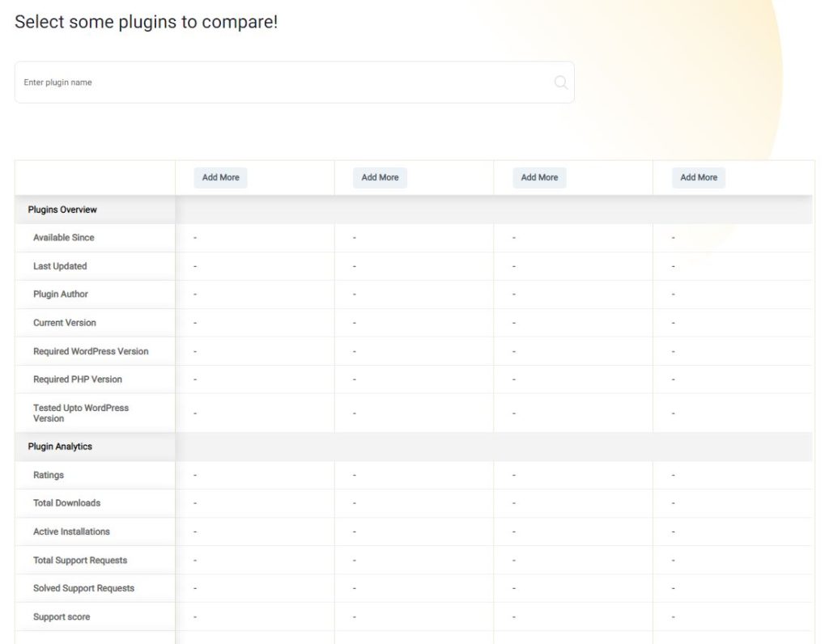829x644 pixels.
Task: Click the Available Since row label
Action: (x=63, y=238)
